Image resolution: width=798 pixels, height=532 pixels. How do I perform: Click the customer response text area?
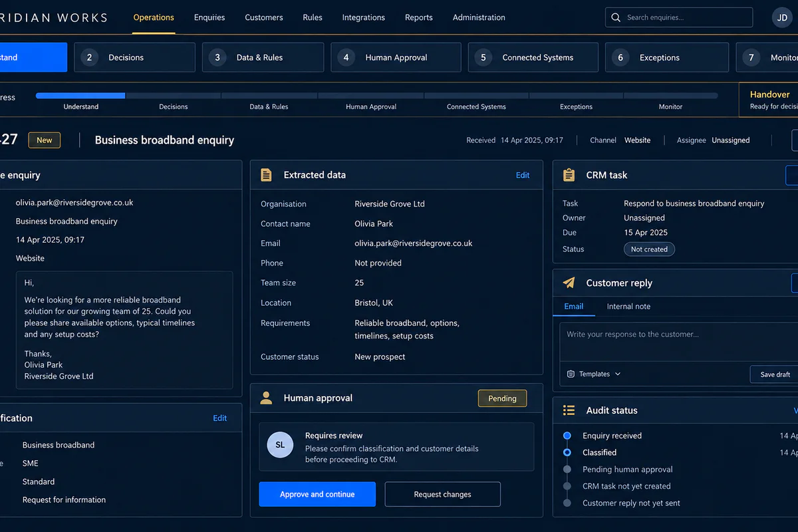click(678, 341)
